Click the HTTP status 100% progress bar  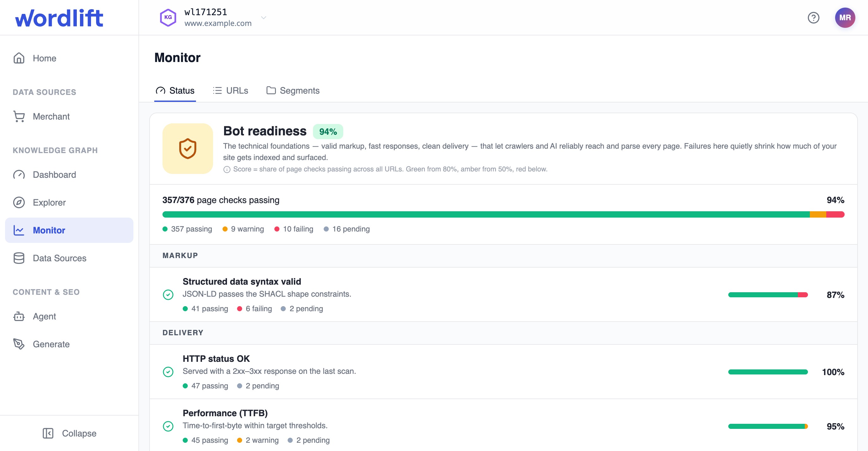coord(767,372)
